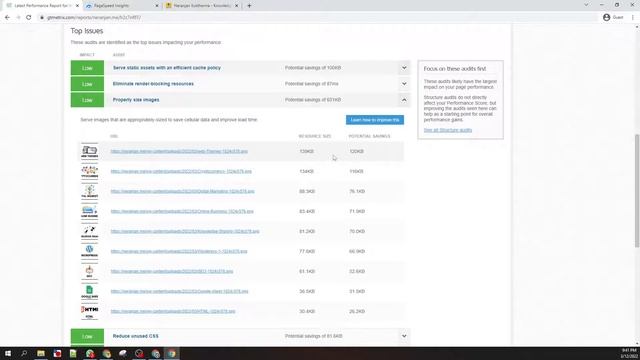Expand the 'Eliminate render-blocking resources' chevron
The height and width of the screenshot is (360, 640).
404,84
